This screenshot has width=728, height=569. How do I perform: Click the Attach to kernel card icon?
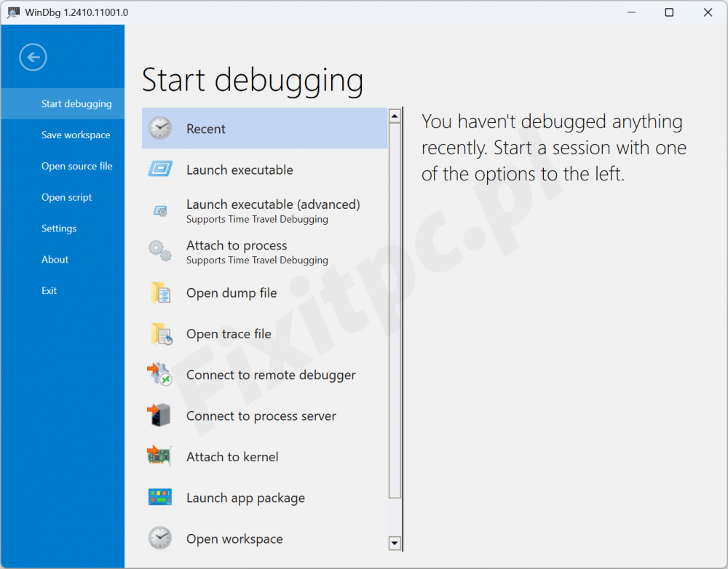coord(160,457)
